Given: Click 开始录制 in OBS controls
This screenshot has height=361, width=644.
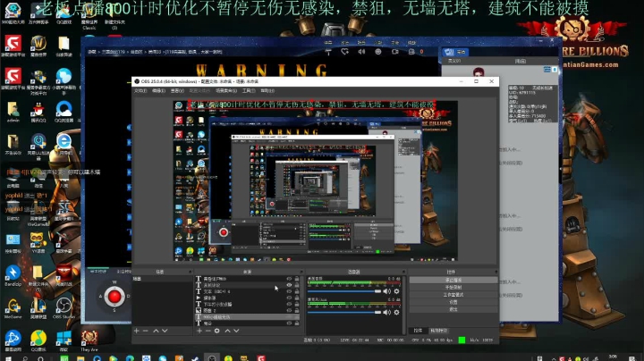Looking at the screenshot, I should (453, 287).
